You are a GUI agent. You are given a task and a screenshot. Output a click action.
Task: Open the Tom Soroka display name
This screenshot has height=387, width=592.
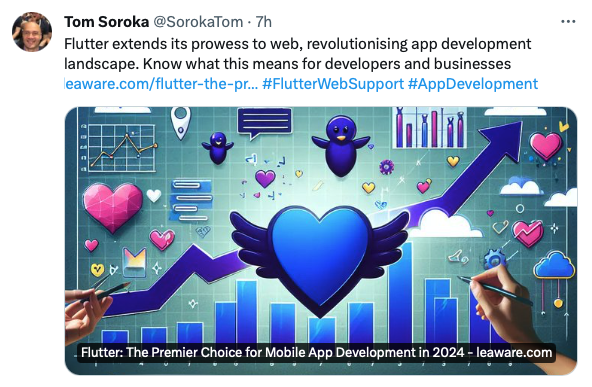pos(106,22)
